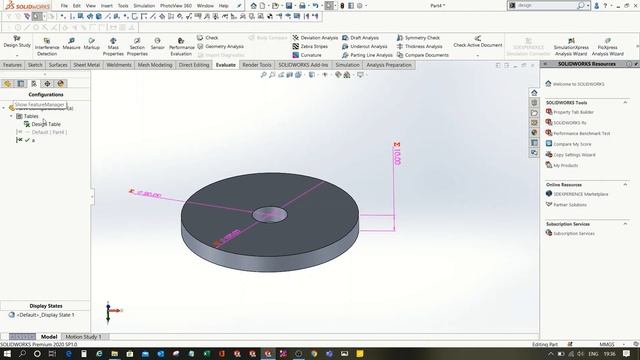The width and height of the screenshot is (640, 360).
Task: Open Design Study dropdown arrow
Action: tap(17, 55)
